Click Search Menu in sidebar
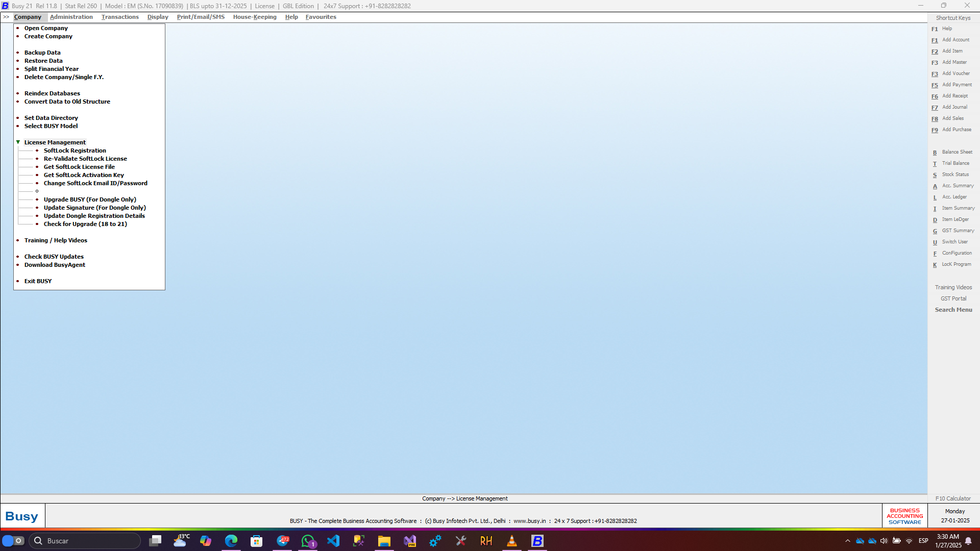 pyautogui.click(x=953, y=310)
